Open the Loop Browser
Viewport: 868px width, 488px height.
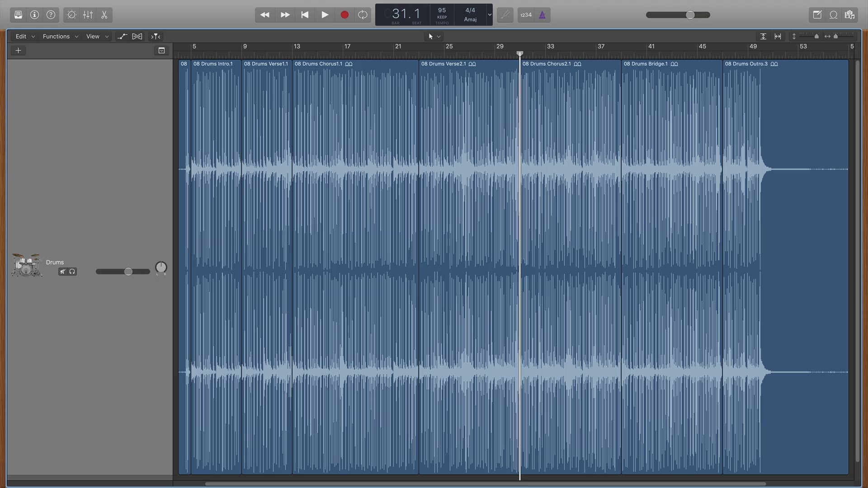(x=833, y=15)
